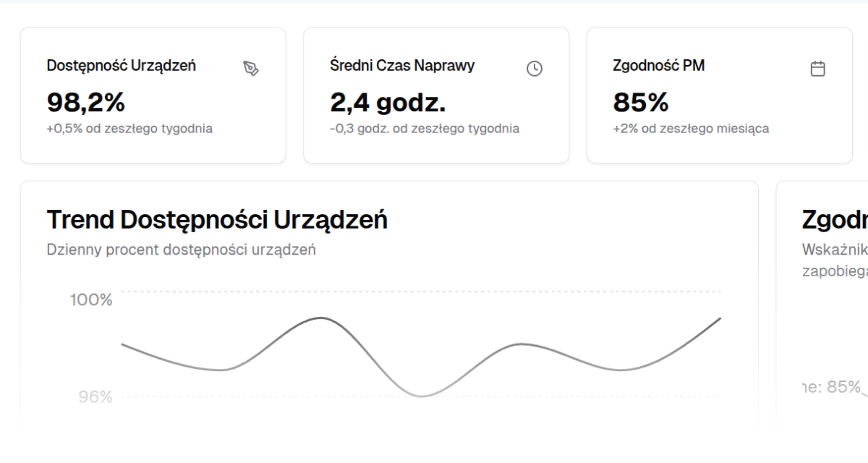868x463 pixels.
Task: Click the +0,5% od zeszłego tygodnia text
Action: [x=129, y=129]
